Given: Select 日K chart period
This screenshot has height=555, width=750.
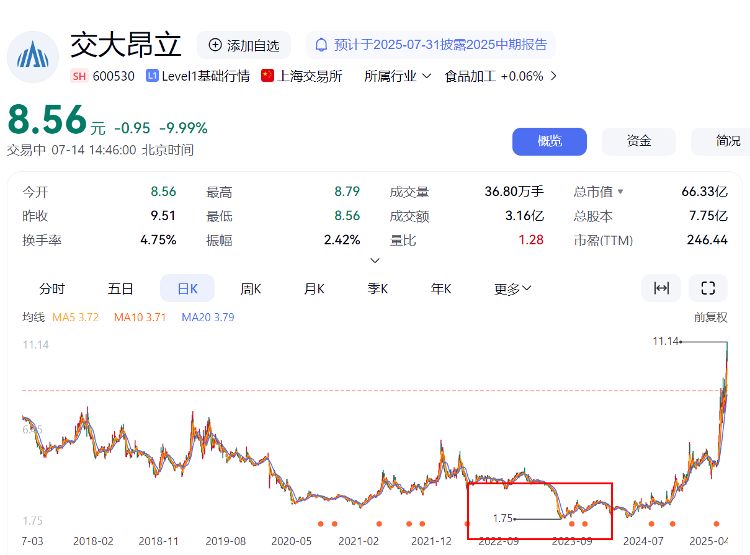Looking at the screenshot, I should click(187, 288).
